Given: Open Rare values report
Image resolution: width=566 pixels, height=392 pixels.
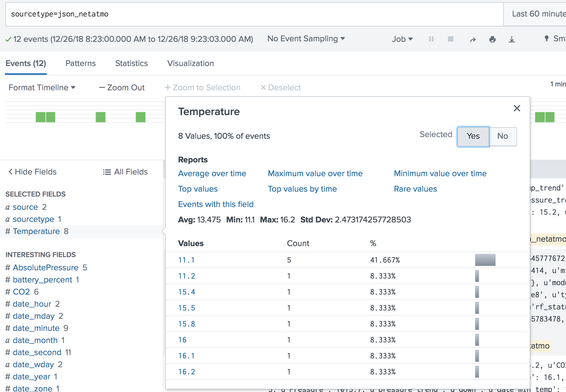Looking at the screenshot, I should point(415,189).
